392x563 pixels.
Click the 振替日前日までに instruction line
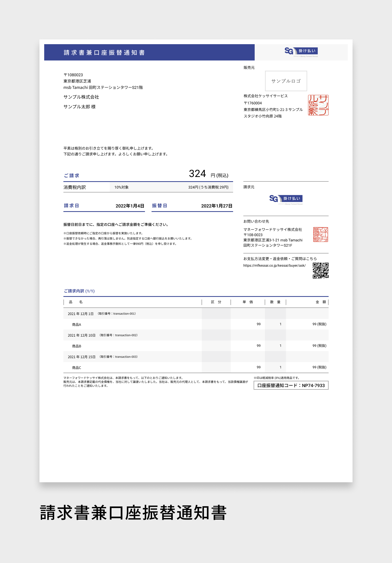[116, 225]
